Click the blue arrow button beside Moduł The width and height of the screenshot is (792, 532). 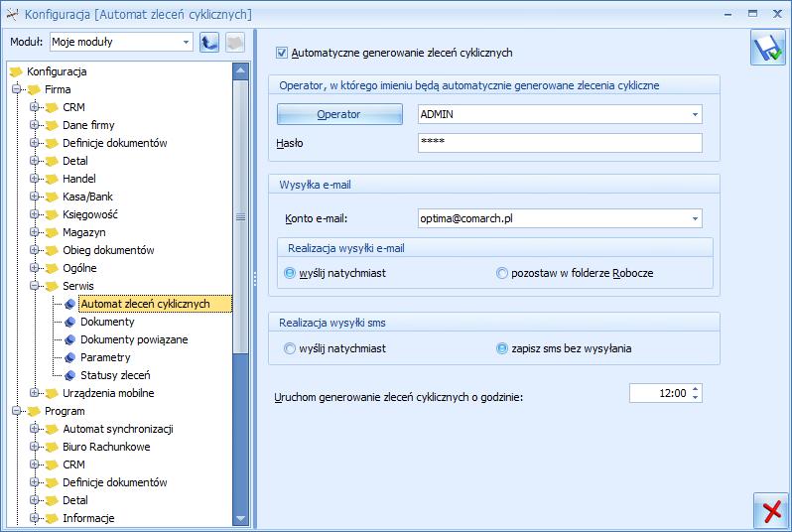pyautogui.click(x=209, y=42)
